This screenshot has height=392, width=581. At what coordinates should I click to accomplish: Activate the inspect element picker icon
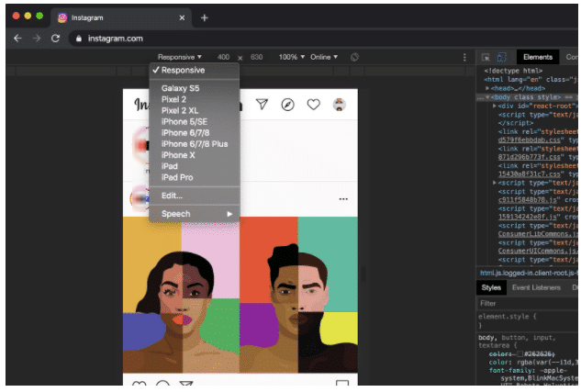click(x=486, y=57)
